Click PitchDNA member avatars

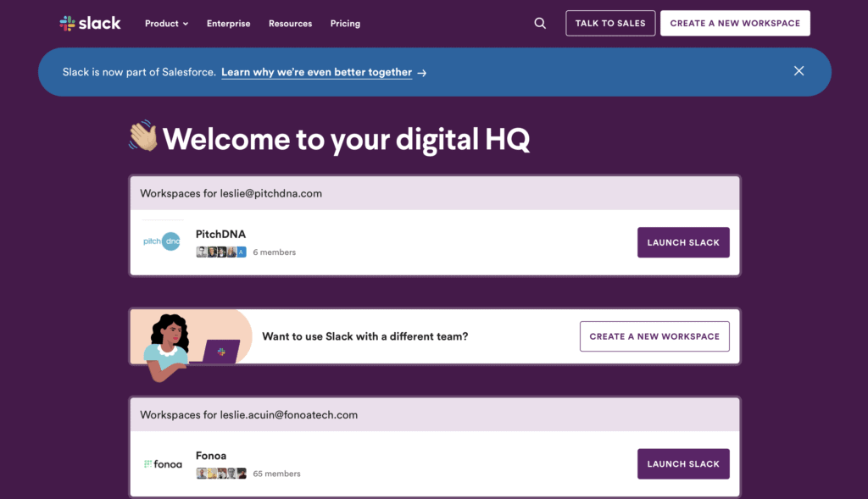[x=221, y=252]
